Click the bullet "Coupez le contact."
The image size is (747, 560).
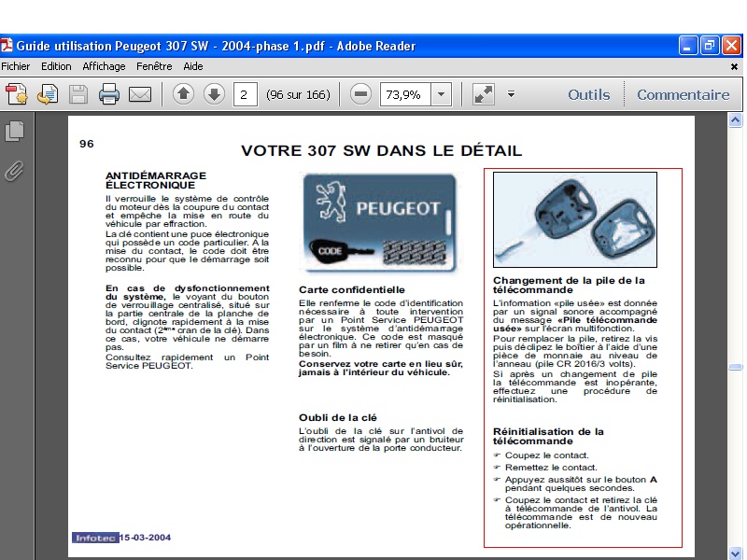tap(547, 455)
